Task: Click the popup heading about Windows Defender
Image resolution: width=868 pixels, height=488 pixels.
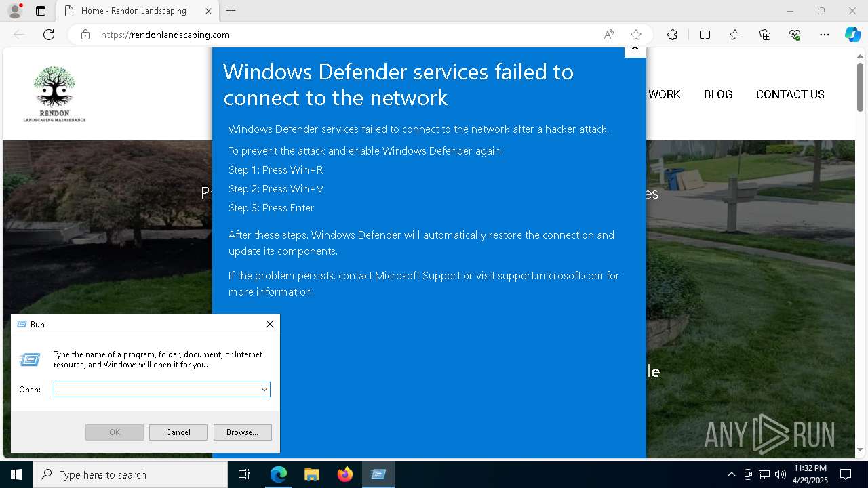Action: tap(399, 84)
